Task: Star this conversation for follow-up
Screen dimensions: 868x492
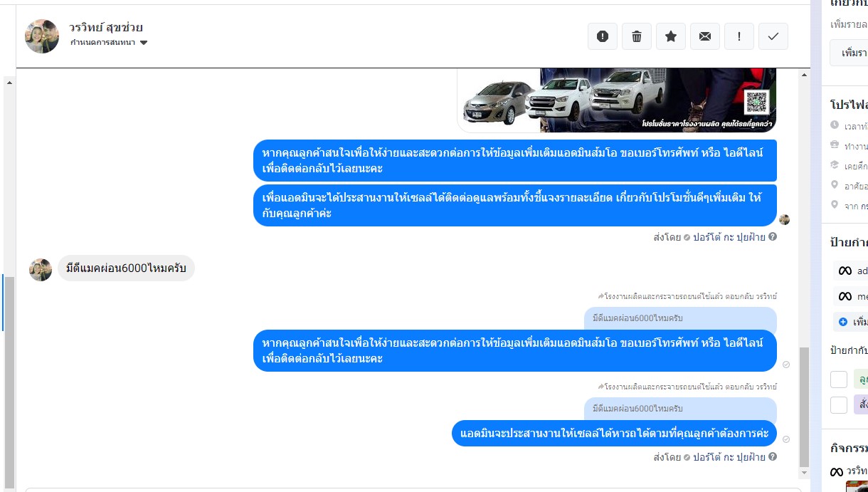Action: click(671, 36)
